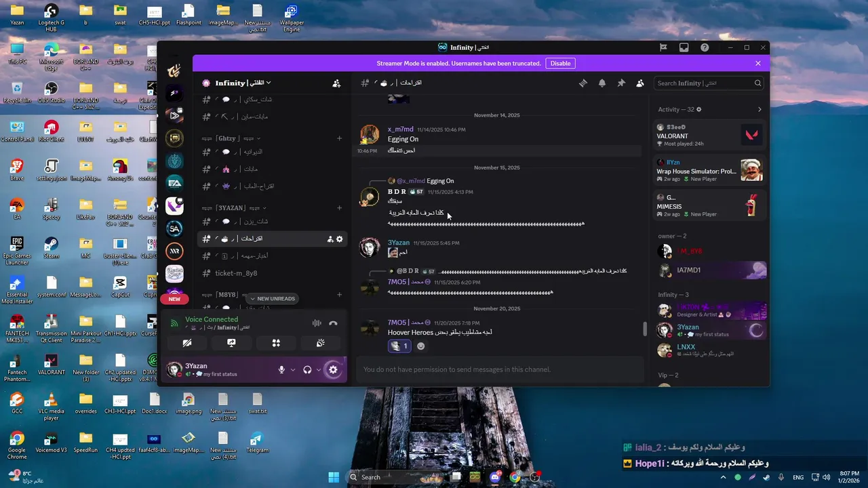
Task: Create invite icon on selected channel row
Action: coord(330,239)
